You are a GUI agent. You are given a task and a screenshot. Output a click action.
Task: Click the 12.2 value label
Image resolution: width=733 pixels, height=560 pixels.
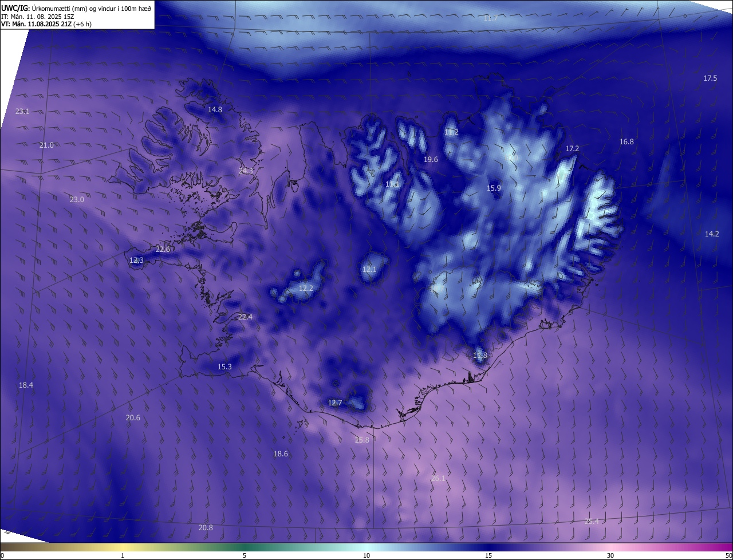[306, 288]
